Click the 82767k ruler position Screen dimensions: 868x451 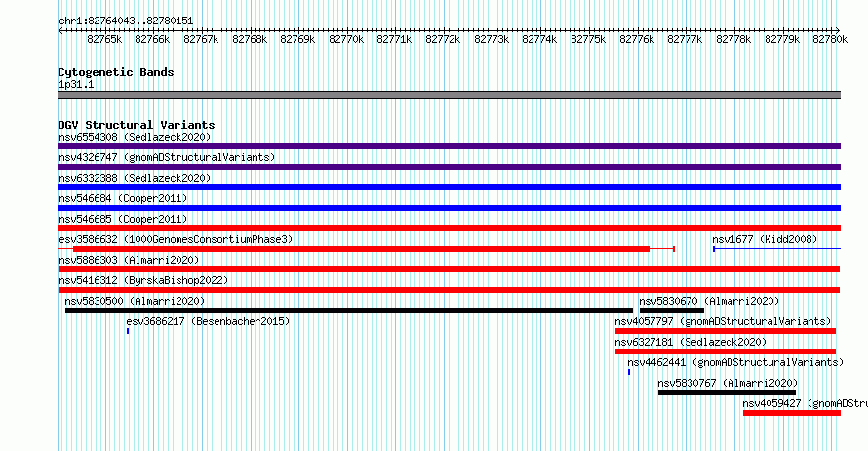point(201,39)
